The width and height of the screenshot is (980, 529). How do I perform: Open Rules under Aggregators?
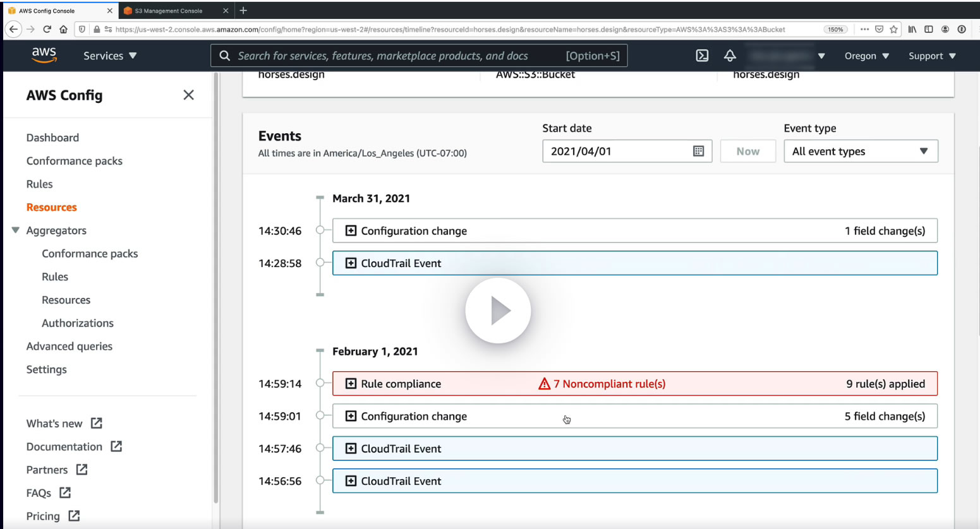pyautogui.click(x=55, y=276)
